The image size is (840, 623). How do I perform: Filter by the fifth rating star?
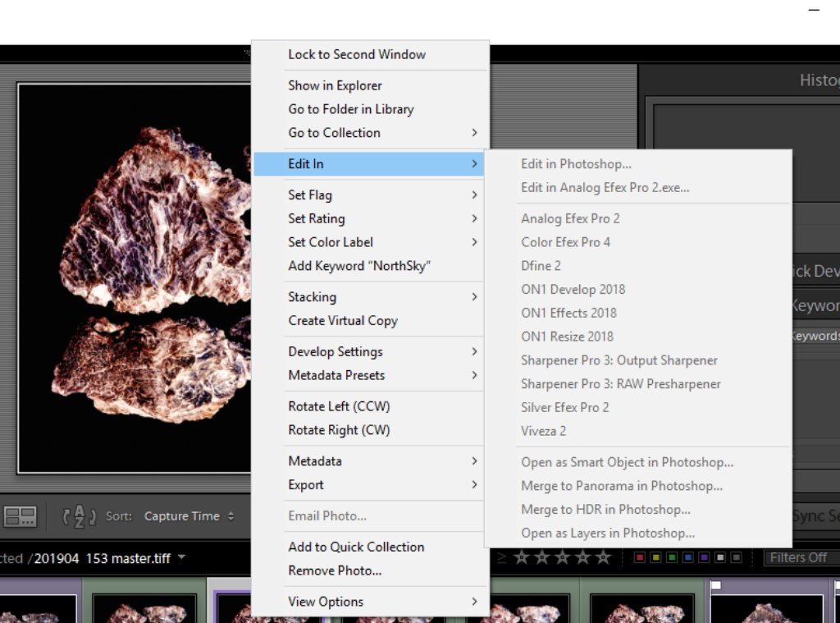603,557
